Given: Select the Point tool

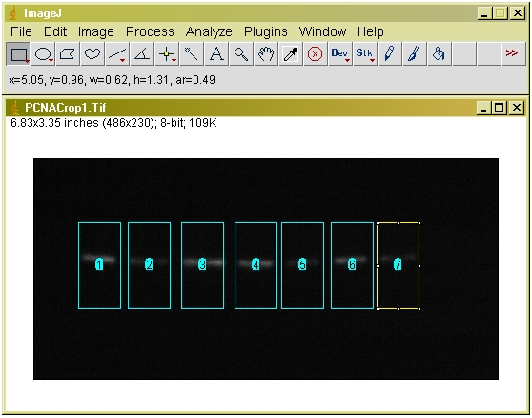Looking at the screenshot, I should (x=167, y=54).
